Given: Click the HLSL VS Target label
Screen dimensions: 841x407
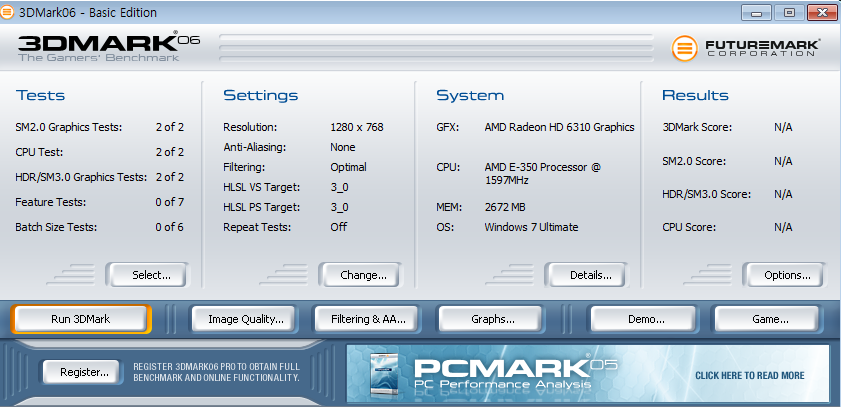Looking at the screenshot, I should coord(262,187).
